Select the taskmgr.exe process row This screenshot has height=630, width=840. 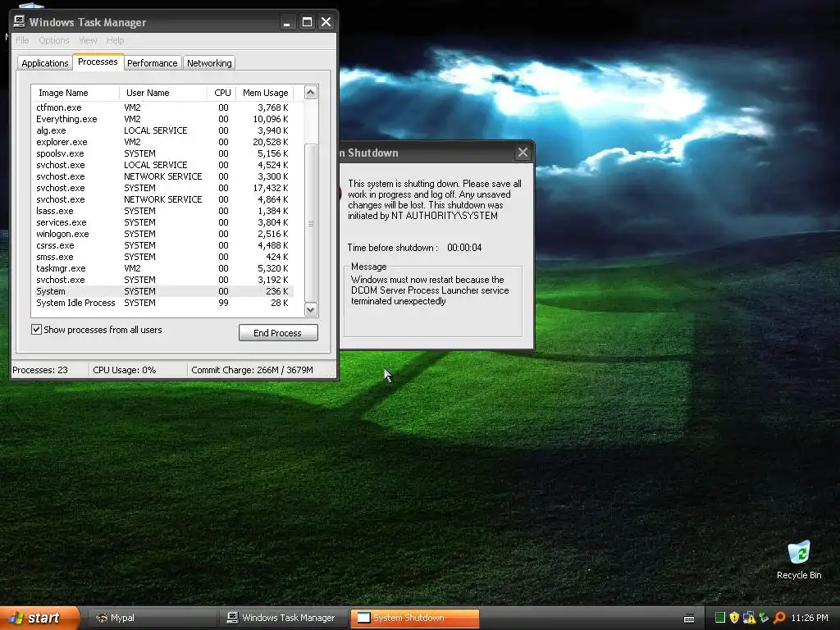point(162,268)
